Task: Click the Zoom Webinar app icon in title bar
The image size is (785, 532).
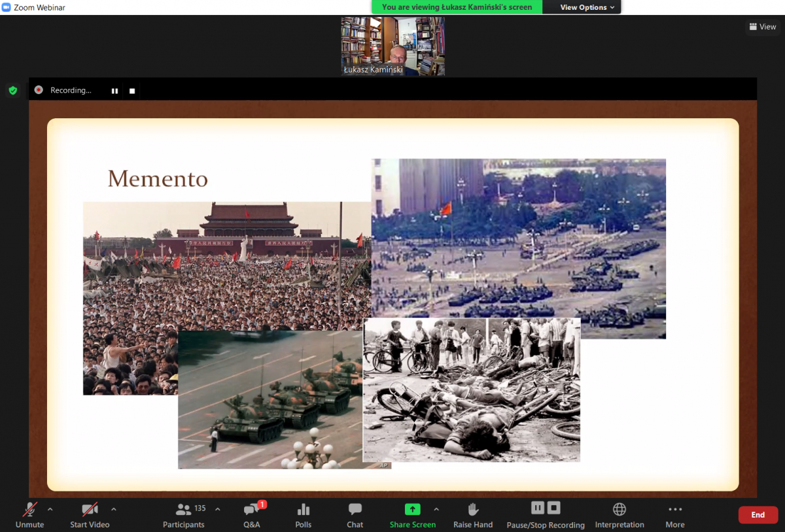Action: (7, 7)
